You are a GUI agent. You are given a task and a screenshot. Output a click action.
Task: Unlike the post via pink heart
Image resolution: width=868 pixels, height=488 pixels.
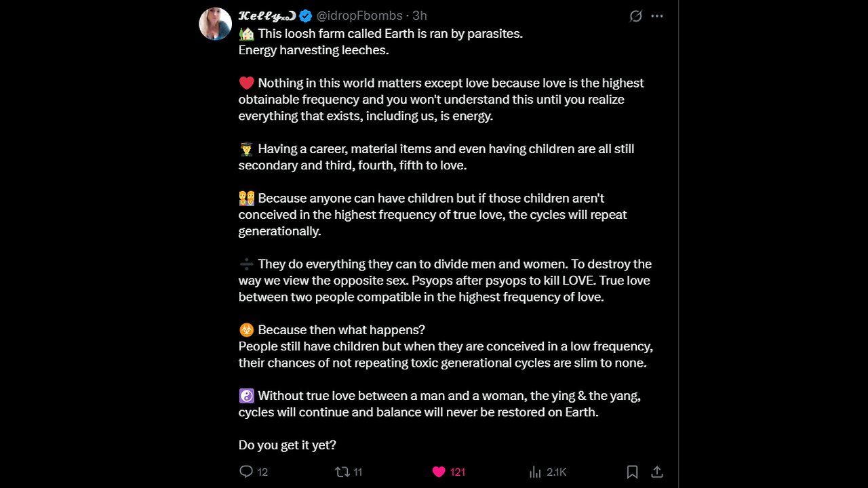click(x=439, y=472)
